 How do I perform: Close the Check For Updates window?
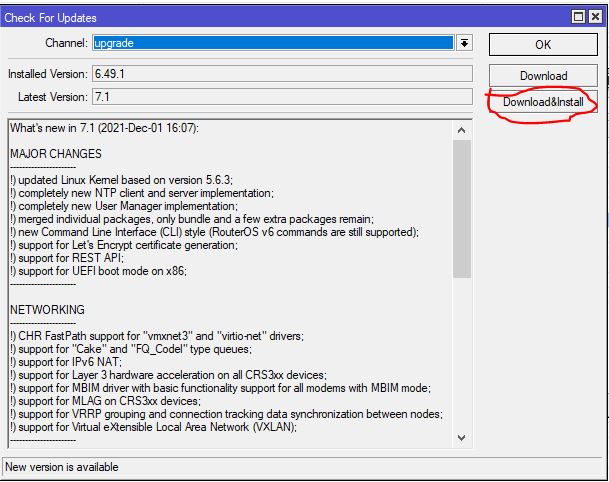point(595,17)
